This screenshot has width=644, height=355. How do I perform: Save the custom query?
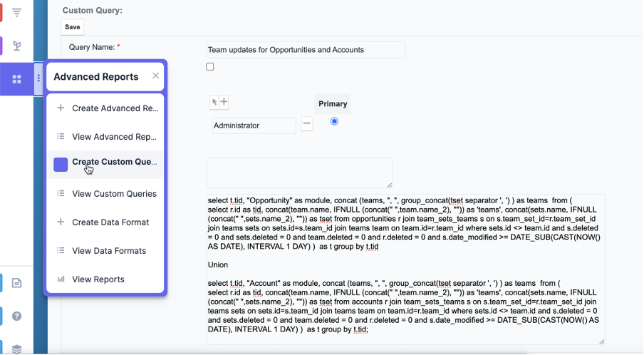(72, 27)
